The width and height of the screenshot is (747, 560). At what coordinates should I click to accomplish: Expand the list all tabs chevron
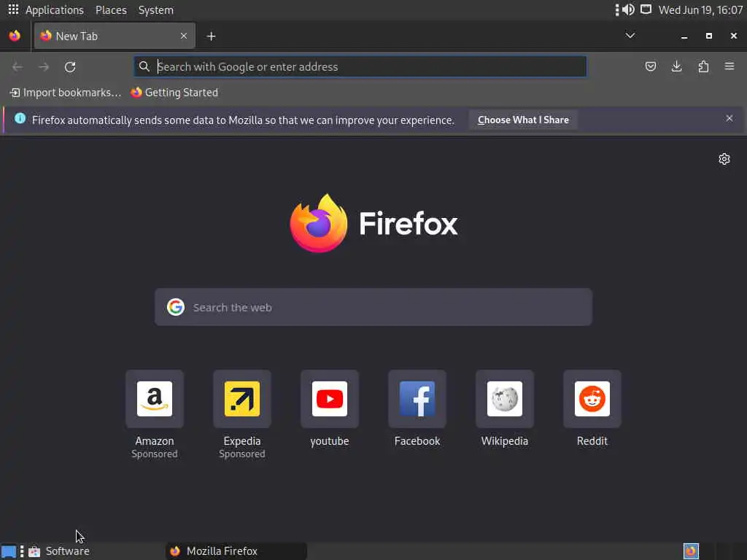pyautogui.click(x=630, y=36)
